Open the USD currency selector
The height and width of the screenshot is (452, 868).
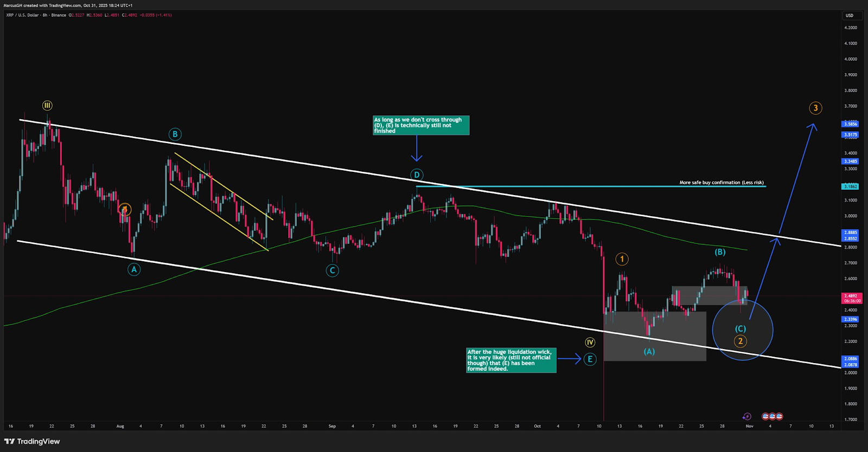(850, 15)
